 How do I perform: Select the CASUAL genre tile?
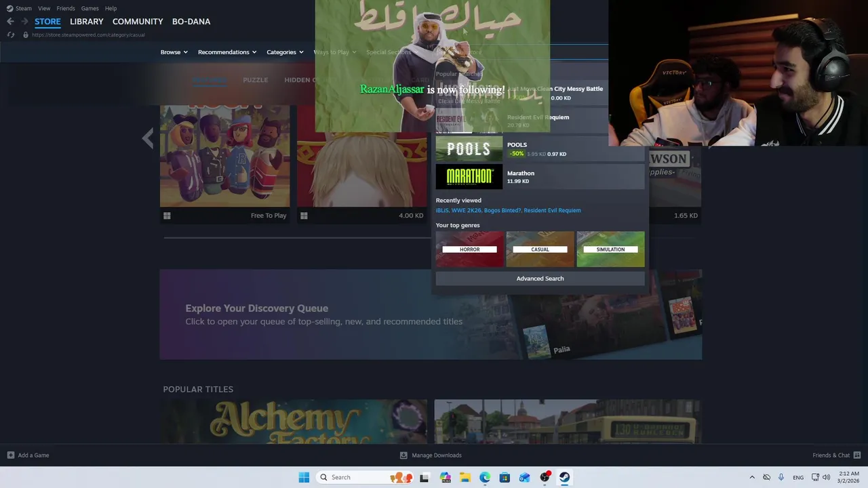click(x=540, y=249)
